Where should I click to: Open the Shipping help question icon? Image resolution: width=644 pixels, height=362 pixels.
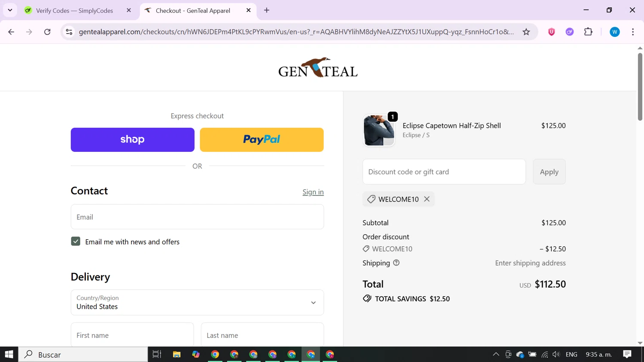[x=396, y=263]
